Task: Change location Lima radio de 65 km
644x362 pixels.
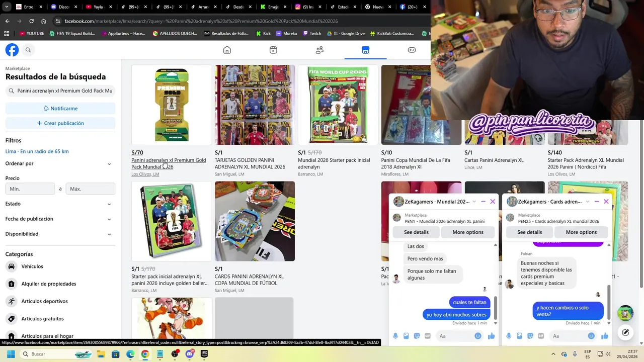Action: click(37, 151)
